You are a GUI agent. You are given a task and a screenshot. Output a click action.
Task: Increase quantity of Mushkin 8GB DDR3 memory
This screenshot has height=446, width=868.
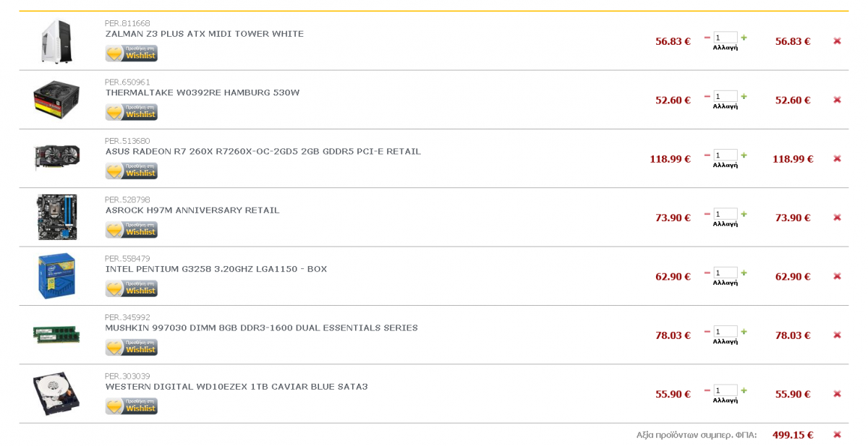(744, 332)
